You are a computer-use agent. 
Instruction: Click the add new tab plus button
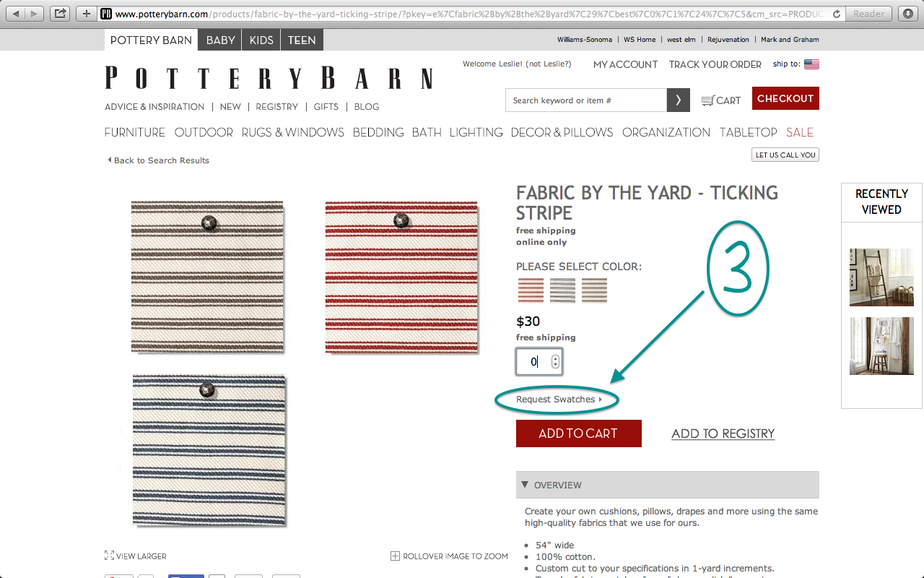[86, 13]
